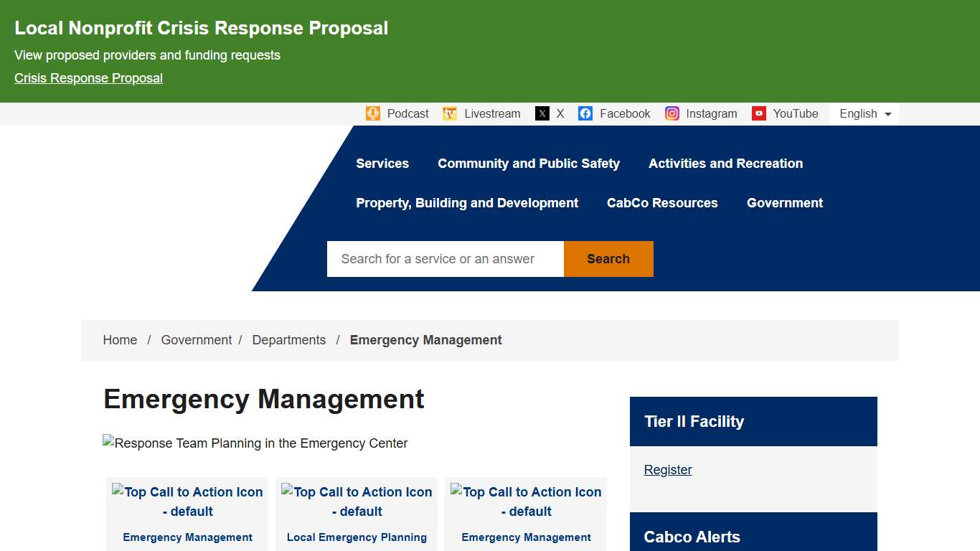Click Property, Building and Development
The width and height of the screenshot is (980, 551).
467,203
